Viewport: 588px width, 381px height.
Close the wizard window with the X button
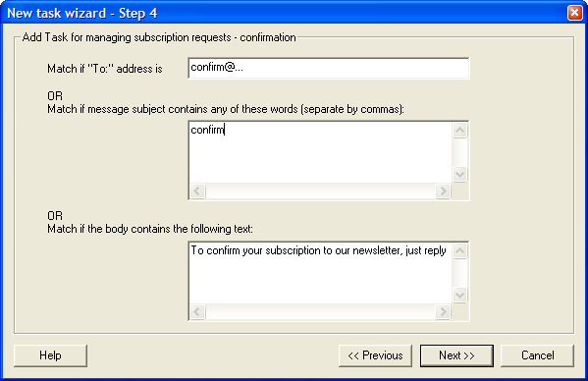574,13
